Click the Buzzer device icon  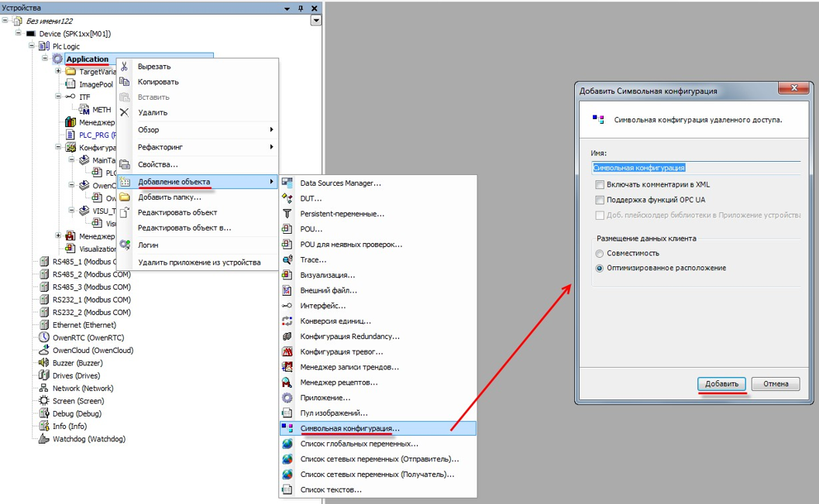(x=44, y=363)
